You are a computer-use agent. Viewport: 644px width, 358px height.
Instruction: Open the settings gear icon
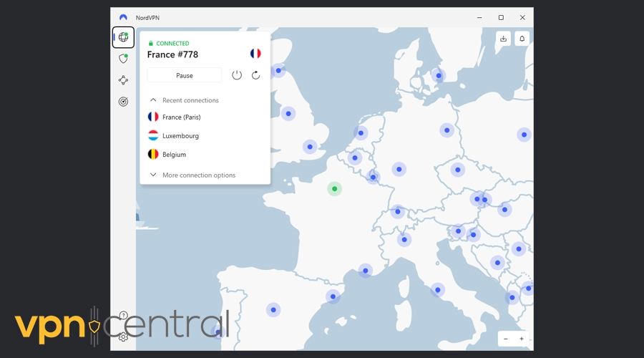pos(123,337)
